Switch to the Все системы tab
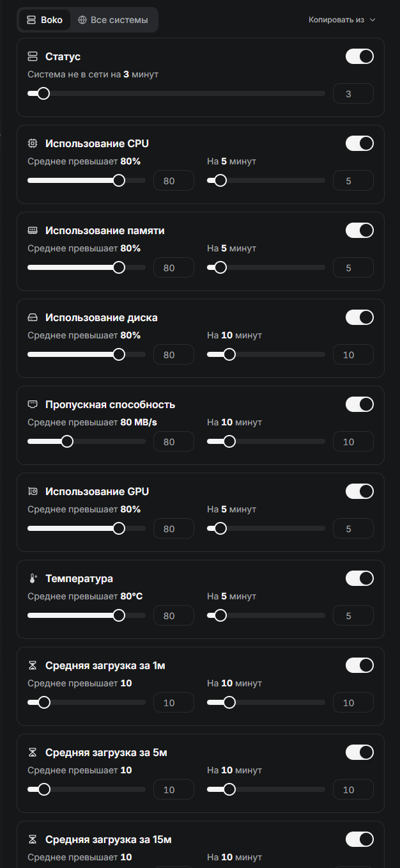This screenshot has height=868, width=400. [113, 20]
